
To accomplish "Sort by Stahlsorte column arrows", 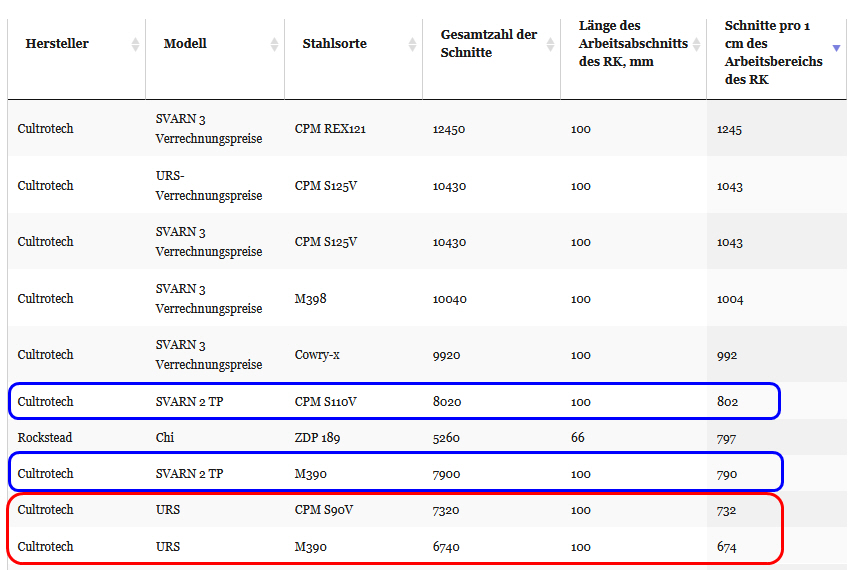I will 413,44.
